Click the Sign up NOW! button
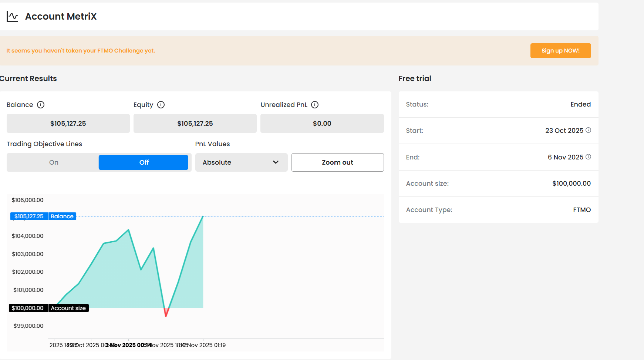The height and width of the screenshot is (360, 644). [x=560, y=51]
